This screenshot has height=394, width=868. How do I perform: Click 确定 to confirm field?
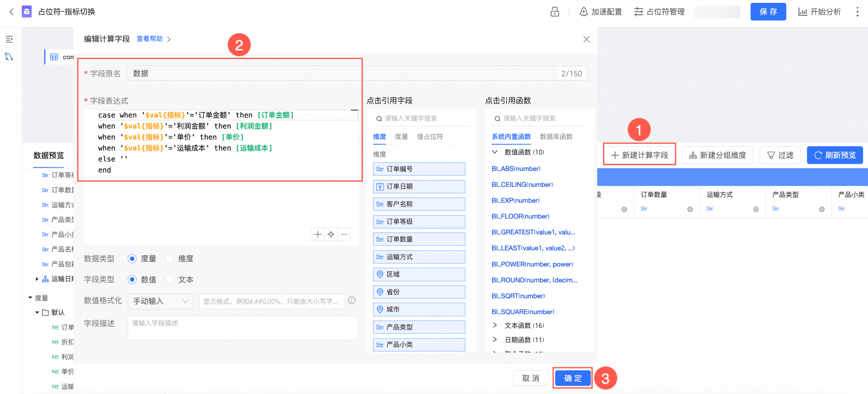(573, 378)
